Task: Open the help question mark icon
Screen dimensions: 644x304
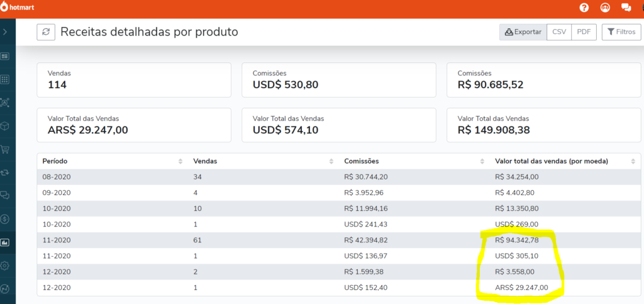Action: coord(584,8)
